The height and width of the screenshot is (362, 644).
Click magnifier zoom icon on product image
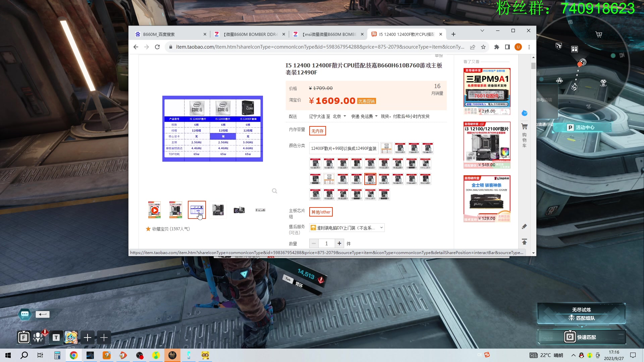click(x=274, y=191)
